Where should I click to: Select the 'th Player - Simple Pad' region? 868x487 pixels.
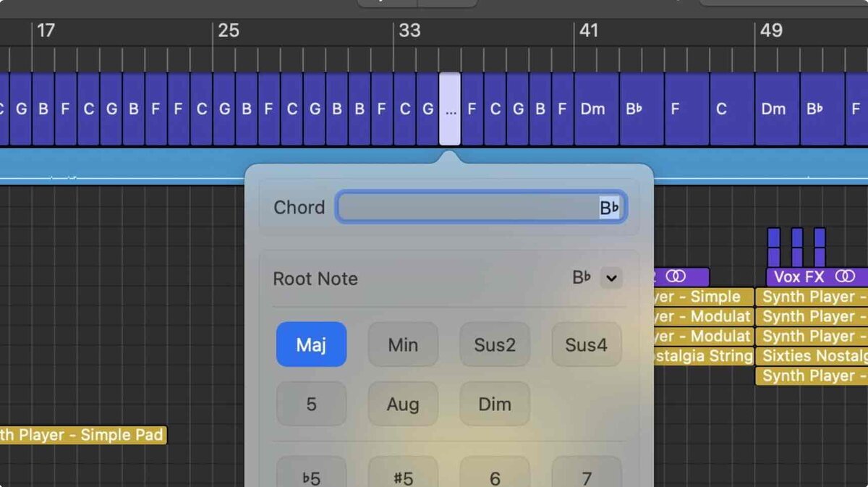(83, 435)
